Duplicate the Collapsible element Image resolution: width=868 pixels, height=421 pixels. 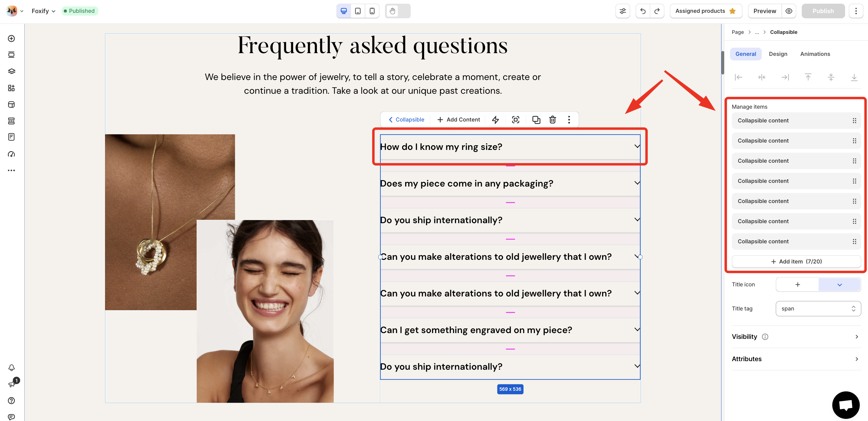[x=536, y=120]
